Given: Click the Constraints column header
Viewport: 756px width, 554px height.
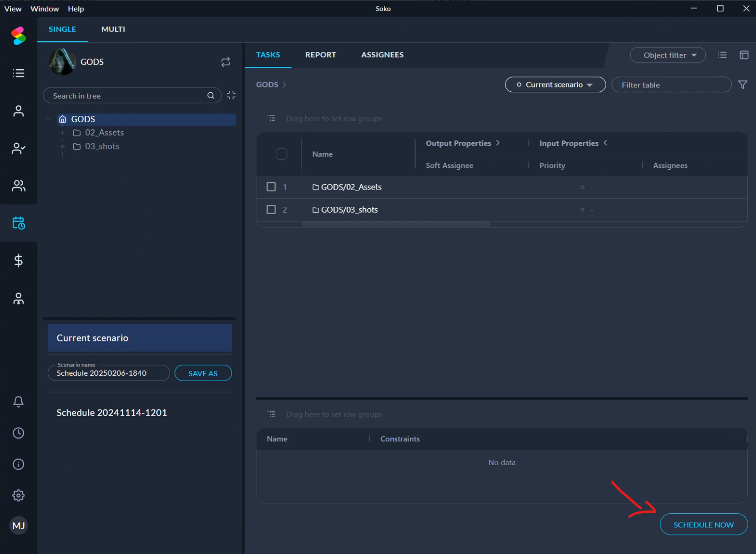Looking at the screenshot, I should (400, 439).
